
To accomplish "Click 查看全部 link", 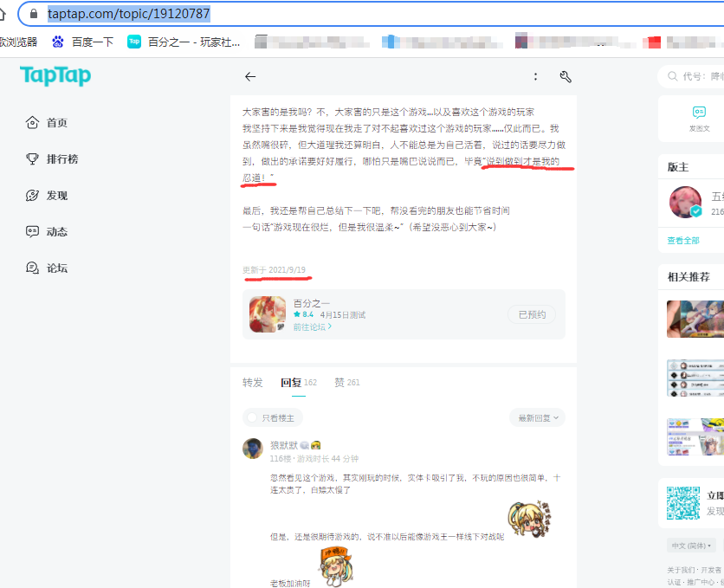I will (x=683, y=241).
